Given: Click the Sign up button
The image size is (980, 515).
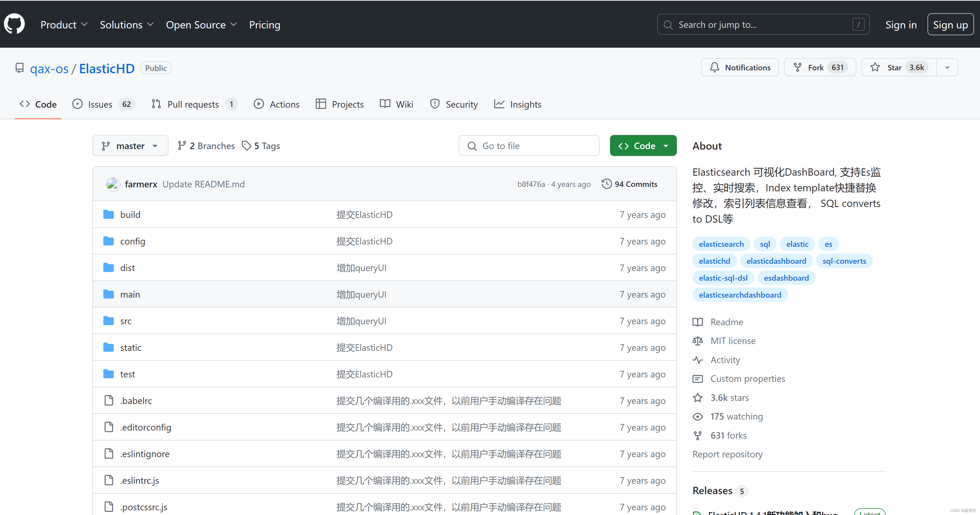Looking at the screenshot, I should (950, 24).
